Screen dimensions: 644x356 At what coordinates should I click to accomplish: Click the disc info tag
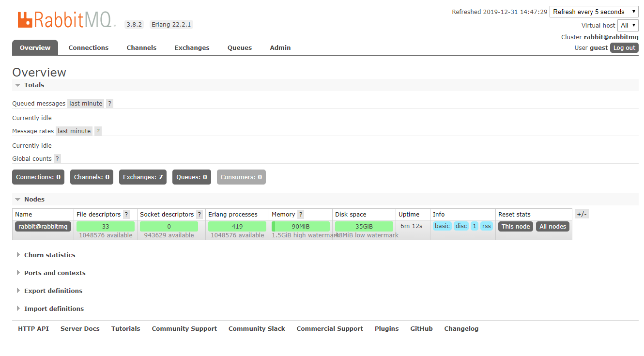tap(461, 226)
